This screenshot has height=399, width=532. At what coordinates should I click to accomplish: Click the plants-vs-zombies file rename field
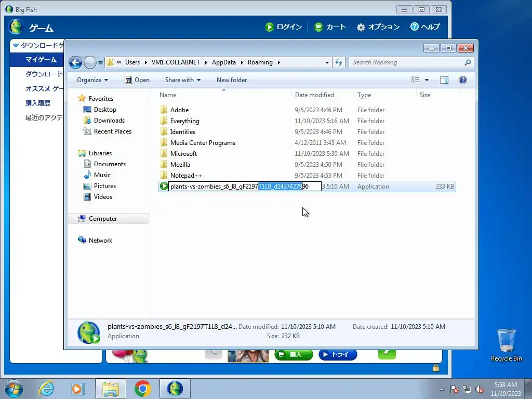(x=245, y=187)
